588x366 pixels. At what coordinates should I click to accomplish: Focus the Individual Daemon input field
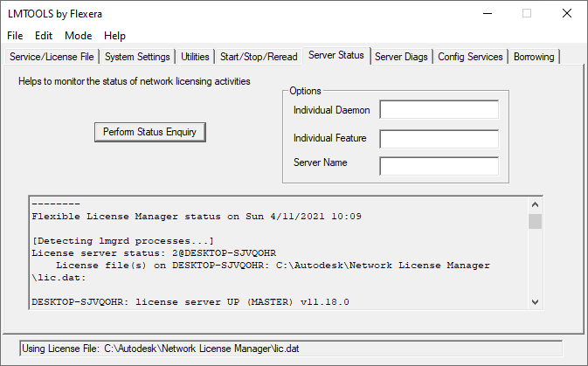coord(439,110)
